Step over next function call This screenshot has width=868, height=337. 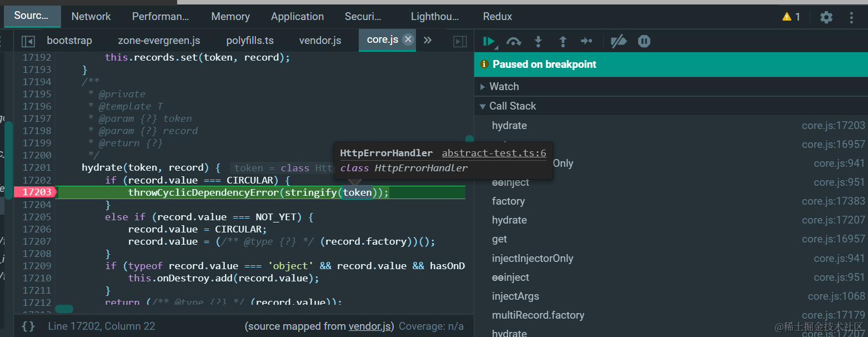(x=514, y=41)
